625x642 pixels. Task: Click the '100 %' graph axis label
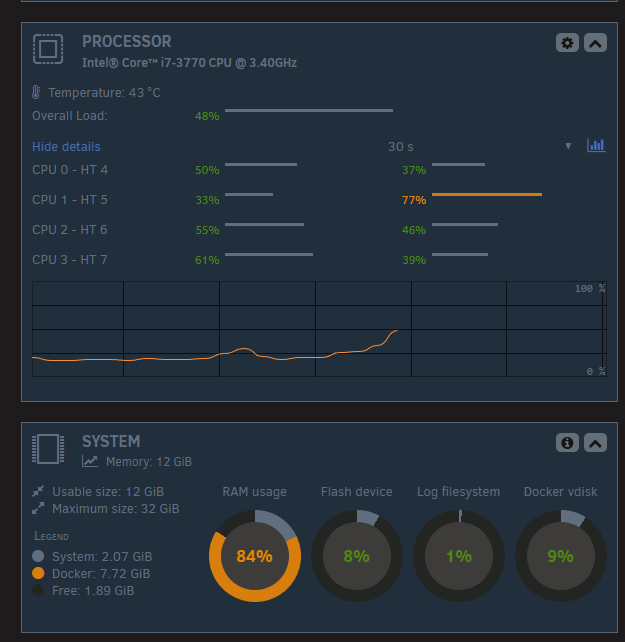tap(590, 288)
